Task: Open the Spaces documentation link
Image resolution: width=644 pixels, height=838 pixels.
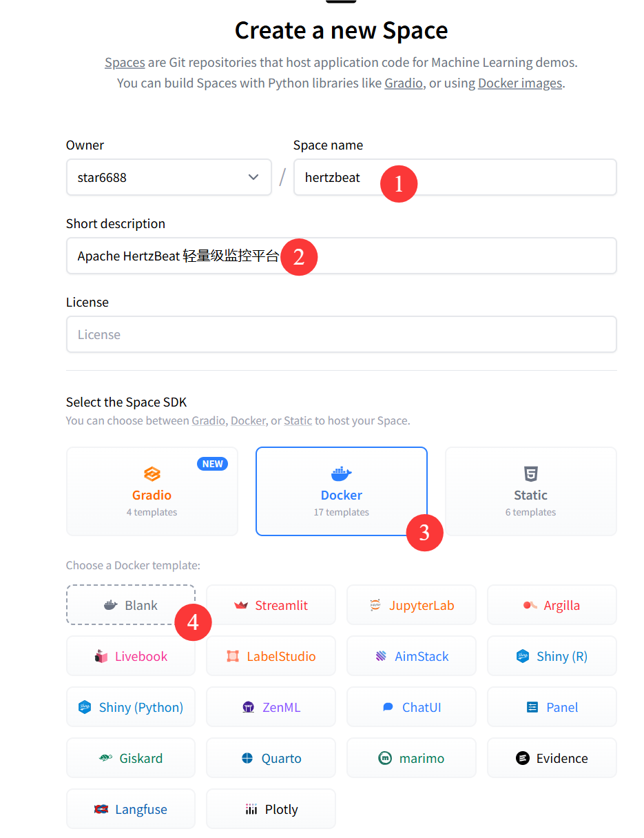Action: [125, 62]
